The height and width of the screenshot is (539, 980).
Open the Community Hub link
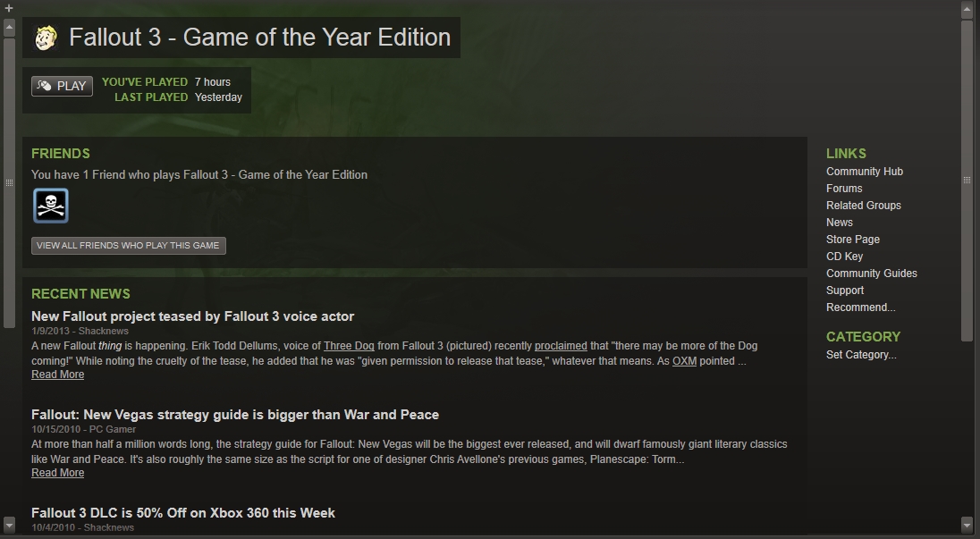point(864,172)
